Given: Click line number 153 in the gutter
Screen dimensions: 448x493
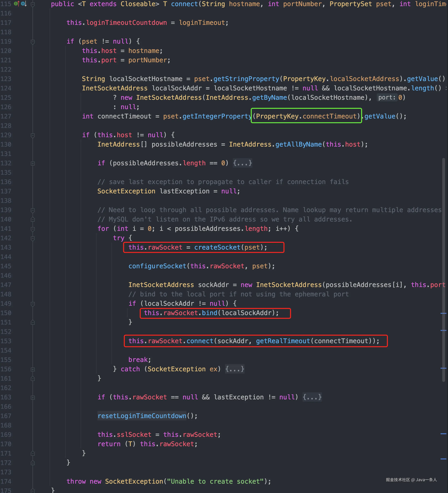Looking at the screenshot, I should click(x=6, y=341).
